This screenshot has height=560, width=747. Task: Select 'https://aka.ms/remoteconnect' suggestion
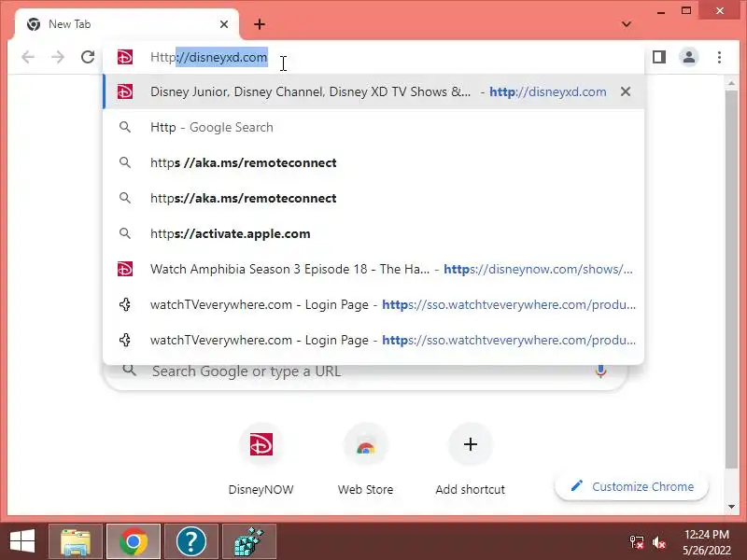(x=373, y=198)
